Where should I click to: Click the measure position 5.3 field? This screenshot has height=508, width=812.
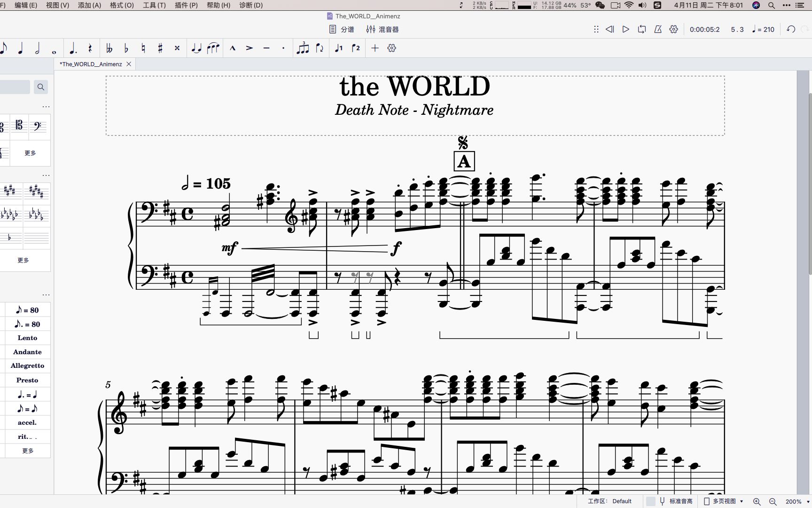point(737,29)
